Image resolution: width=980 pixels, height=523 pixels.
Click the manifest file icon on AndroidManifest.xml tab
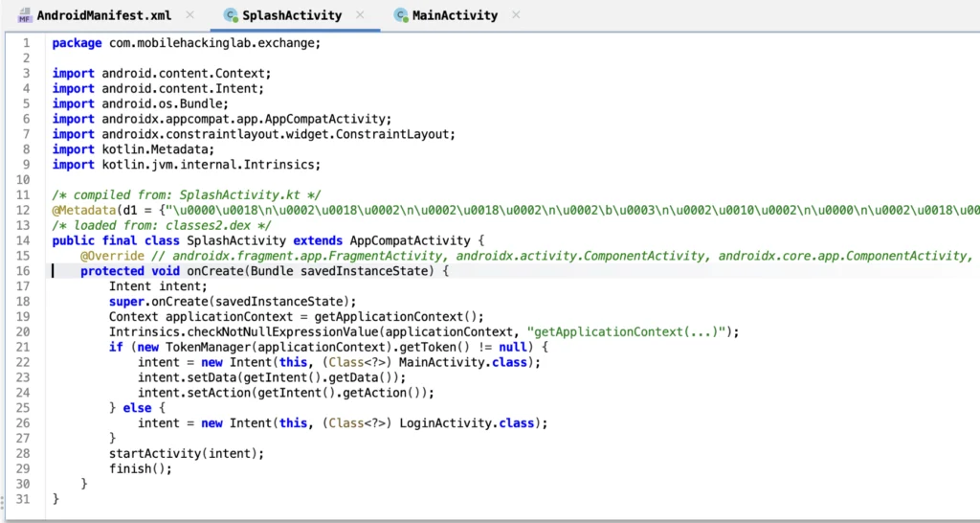[x=25, y=15]
